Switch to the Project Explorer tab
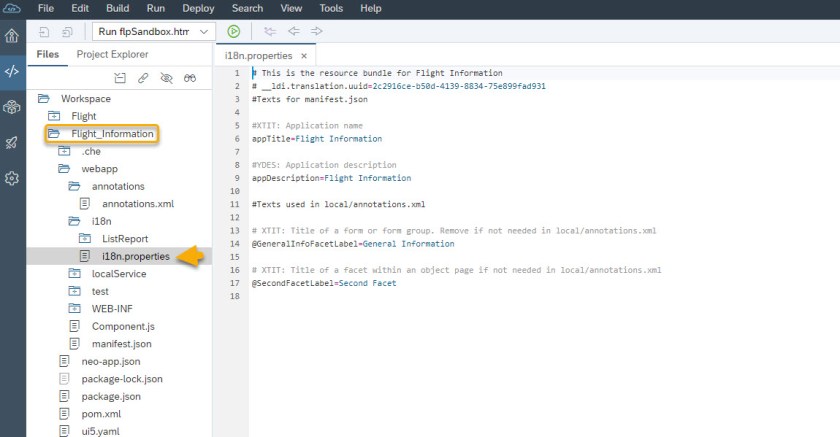This screenshot has width=840, height=437. tap(112, 54)
